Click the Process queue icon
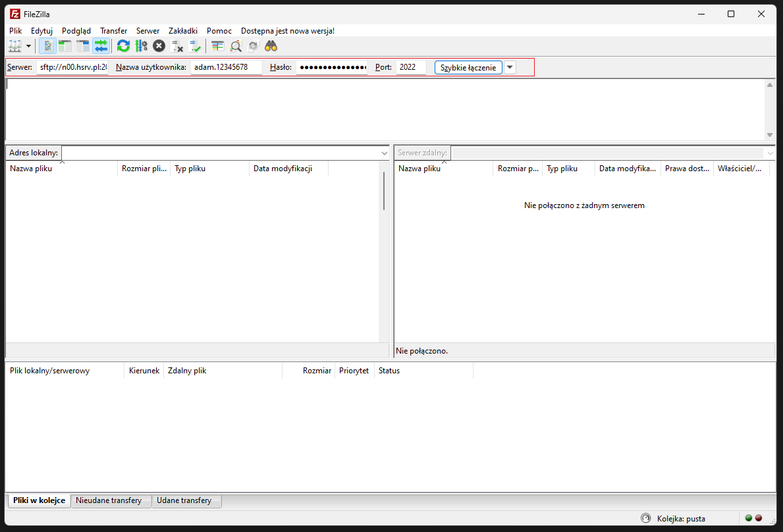The width and height of the screenshot is (783, 532). point(141,45)
